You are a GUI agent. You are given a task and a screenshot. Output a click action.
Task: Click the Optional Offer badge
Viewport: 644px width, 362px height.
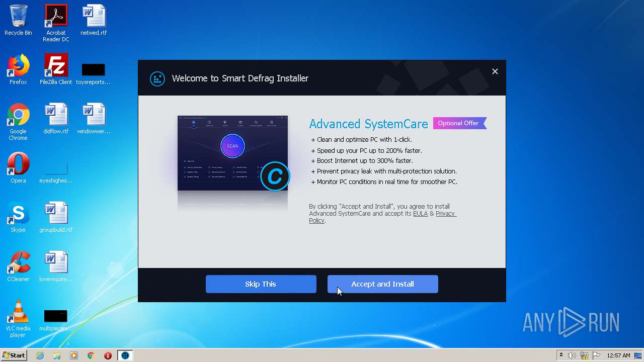(x=460, y=123)
